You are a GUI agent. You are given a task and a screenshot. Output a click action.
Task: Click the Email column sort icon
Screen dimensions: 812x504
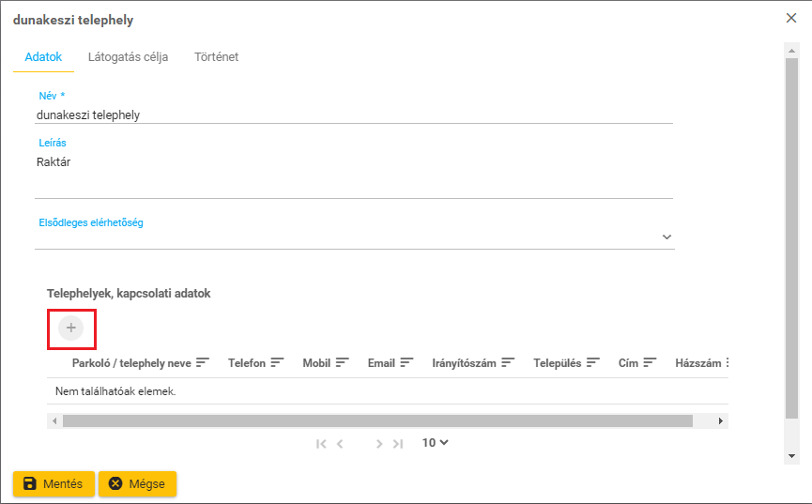coord(406,362)
